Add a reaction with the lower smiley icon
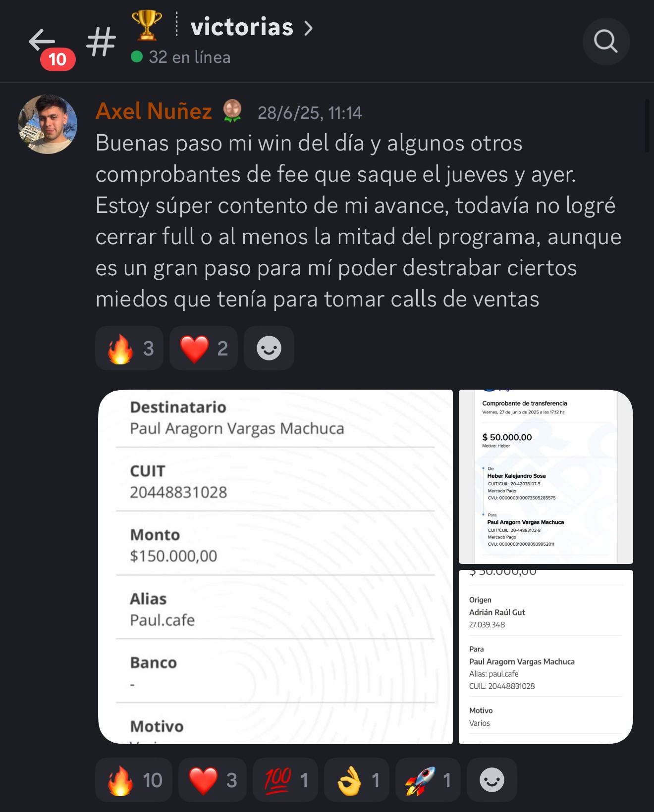 tap(492, 780)
